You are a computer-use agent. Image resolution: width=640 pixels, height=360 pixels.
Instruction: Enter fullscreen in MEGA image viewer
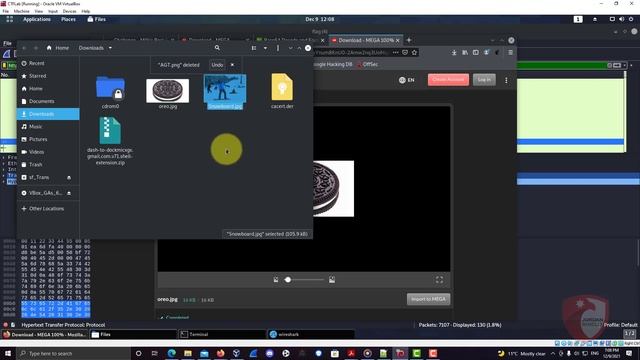[439, 280]
